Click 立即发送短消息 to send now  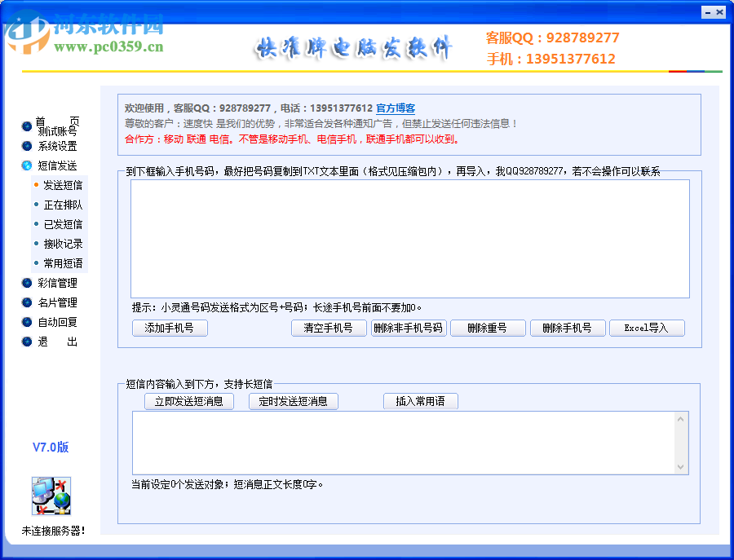pos(189,401)
